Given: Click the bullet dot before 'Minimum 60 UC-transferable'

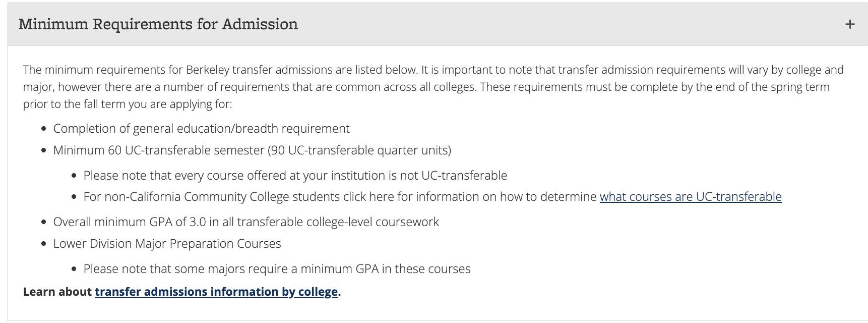Looking at the screenshot, I should (43, 151).
